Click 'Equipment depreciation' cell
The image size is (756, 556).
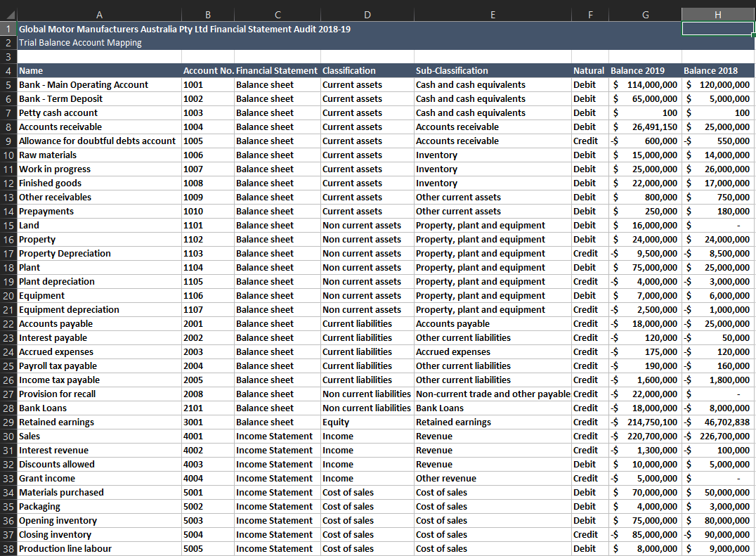[99, 310]
